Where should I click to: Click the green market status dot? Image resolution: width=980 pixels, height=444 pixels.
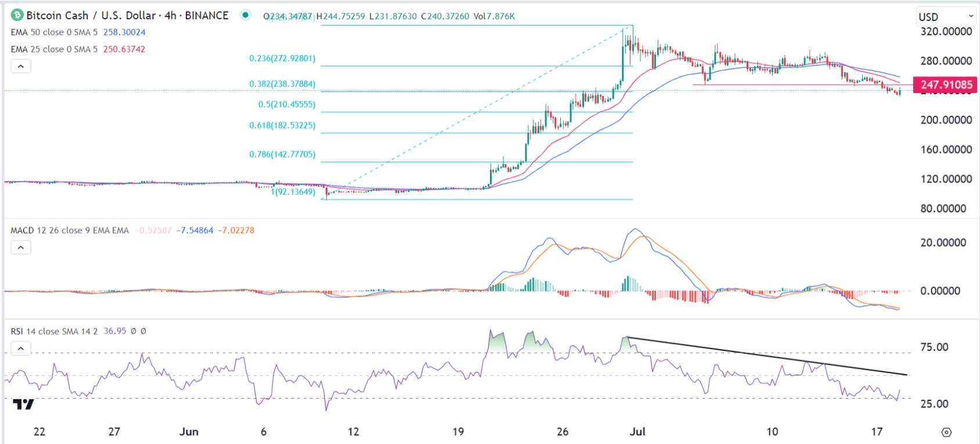point(246,15)
